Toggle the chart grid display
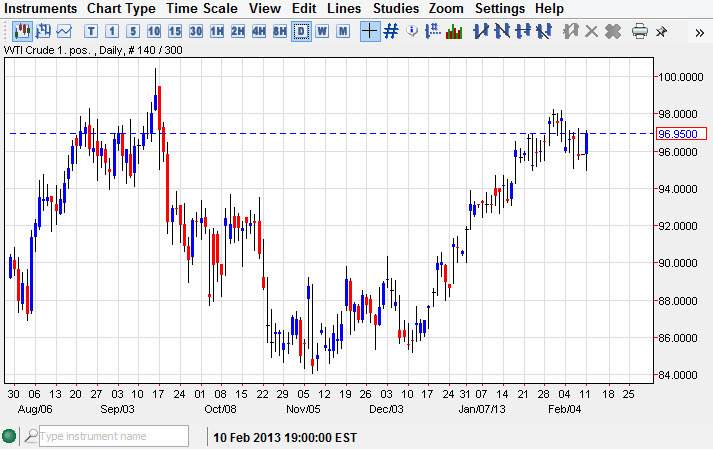This screenshot has width=713, height=450. [x=391, y=31]
